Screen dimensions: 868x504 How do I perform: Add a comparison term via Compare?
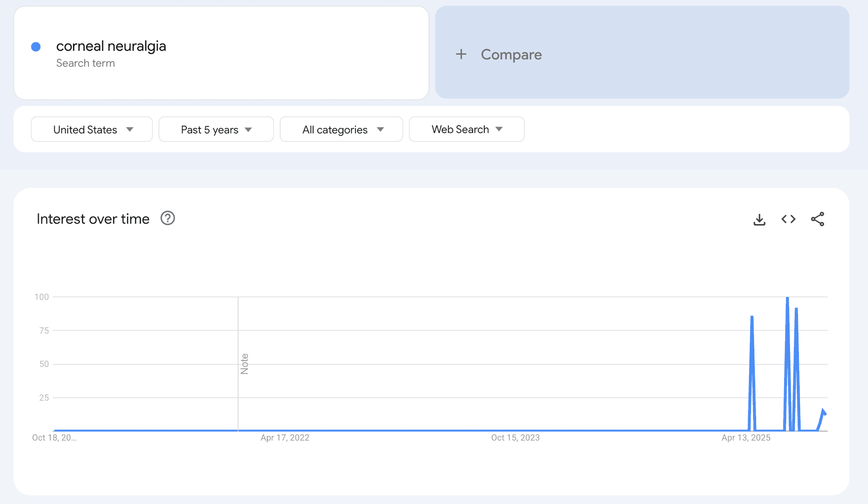511,54
